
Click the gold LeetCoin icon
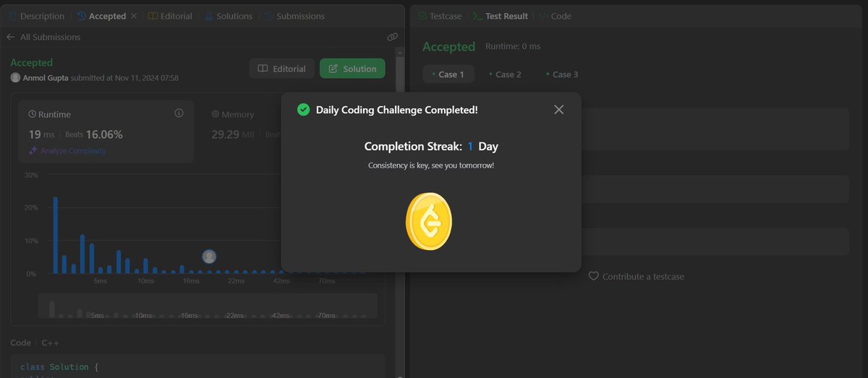[x=429, y=221]
